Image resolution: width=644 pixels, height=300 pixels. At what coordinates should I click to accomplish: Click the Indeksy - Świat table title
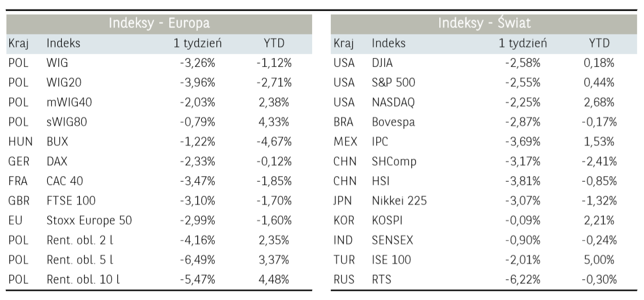pyautogui.click(x=484, y=24)
